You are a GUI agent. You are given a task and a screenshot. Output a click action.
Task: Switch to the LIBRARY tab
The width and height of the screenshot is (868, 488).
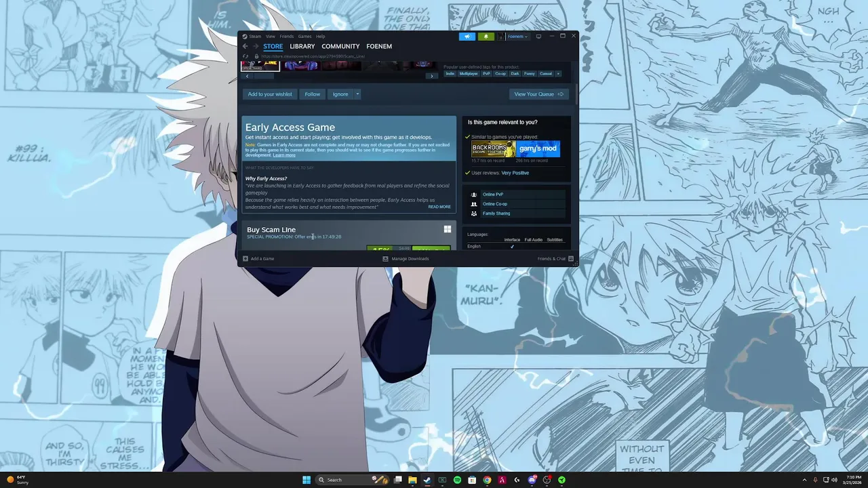pos(302,46)
